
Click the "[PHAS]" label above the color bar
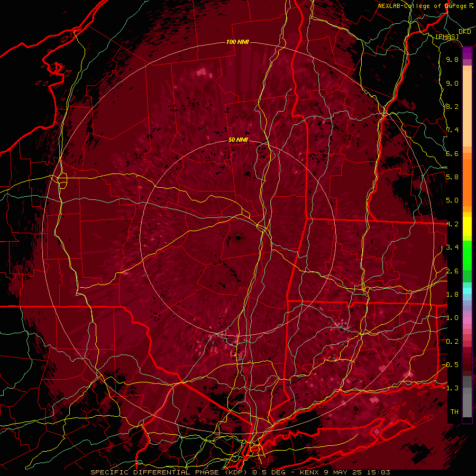point(447,37)
